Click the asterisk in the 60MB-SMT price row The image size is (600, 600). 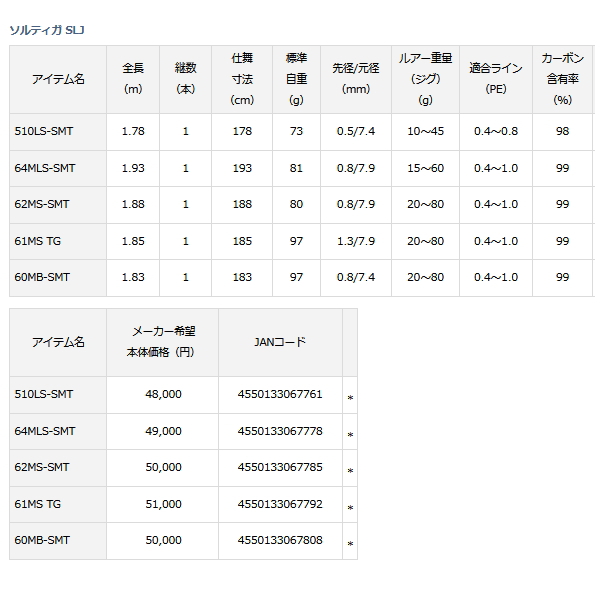click(350, 544)
